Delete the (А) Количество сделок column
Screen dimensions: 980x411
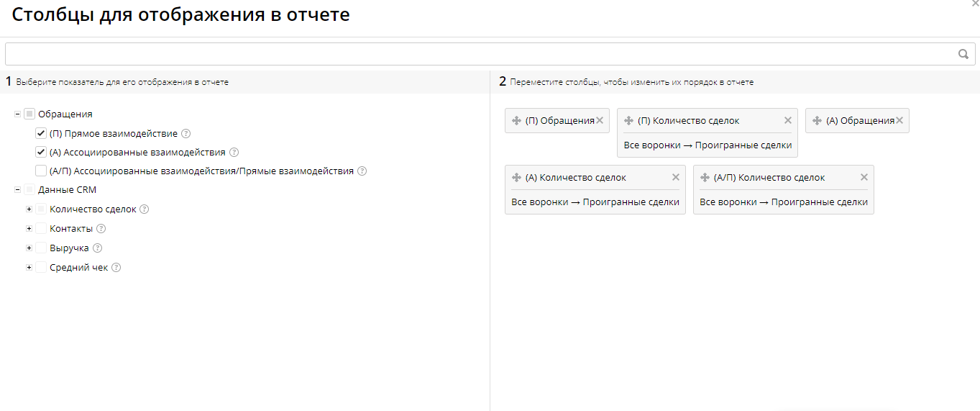pos(675,178)
